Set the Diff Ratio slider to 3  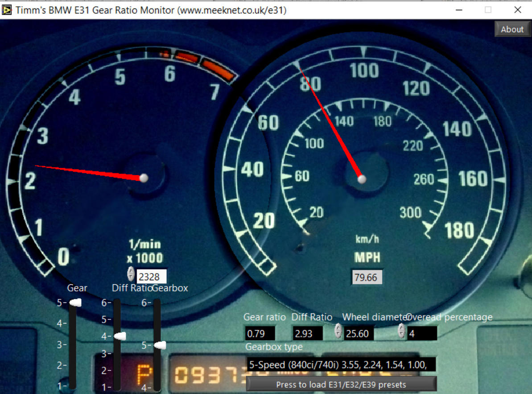pyautogui.click(x=117, y=353)
